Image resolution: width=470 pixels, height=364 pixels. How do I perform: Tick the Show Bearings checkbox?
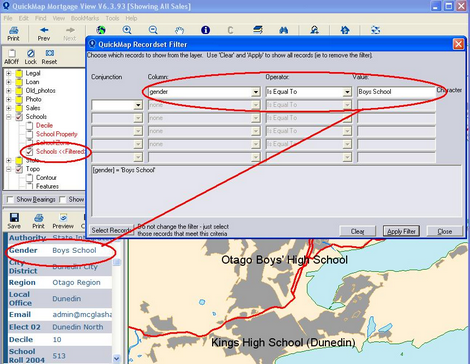click(x=10, y=199)
